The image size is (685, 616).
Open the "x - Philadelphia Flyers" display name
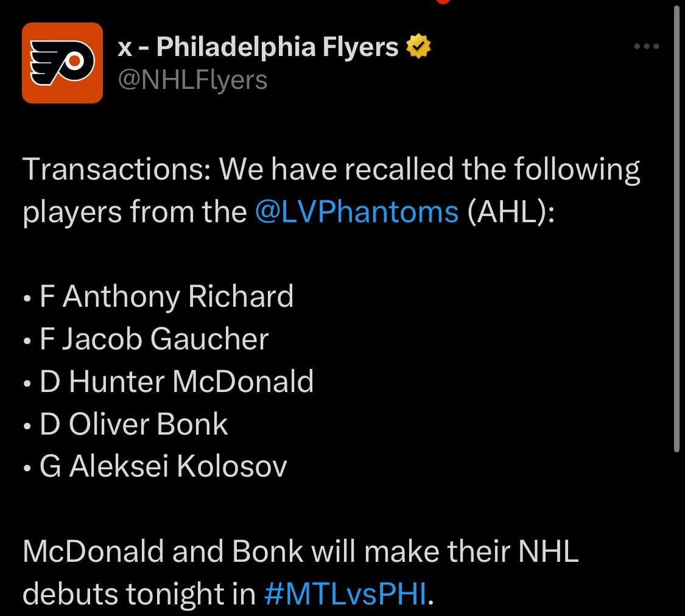258,47
